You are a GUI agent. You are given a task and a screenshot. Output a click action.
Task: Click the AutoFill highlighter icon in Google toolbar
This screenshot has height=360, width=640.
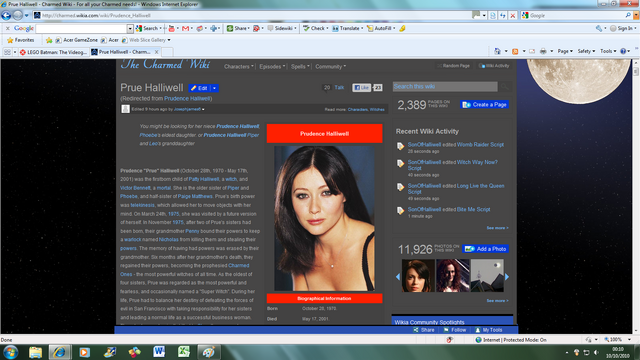click(x=402, y=28)
